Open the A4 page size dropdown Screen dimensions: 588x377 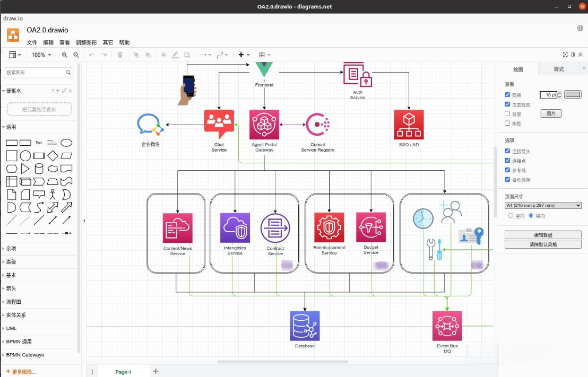pos(542,205)
